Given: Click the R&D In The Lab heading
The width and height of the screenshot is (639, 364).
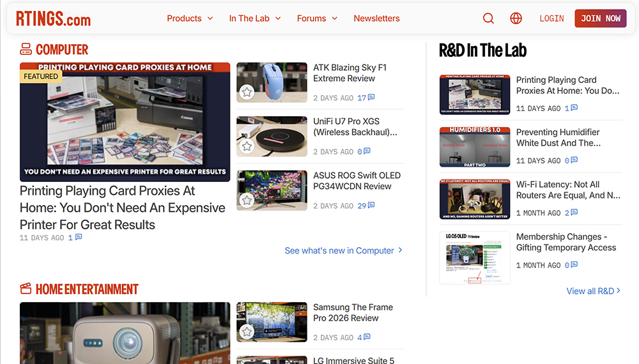Looking at the screenshot, I should [482, 50].
